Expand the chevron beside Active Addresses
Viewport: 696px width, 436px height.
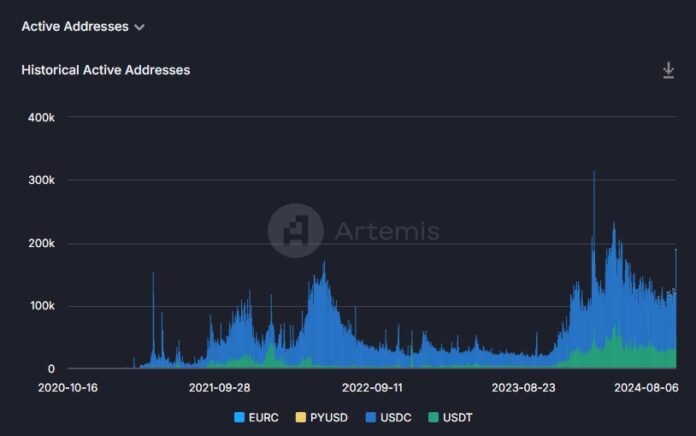pyautogui.click(x=139, y=28)
